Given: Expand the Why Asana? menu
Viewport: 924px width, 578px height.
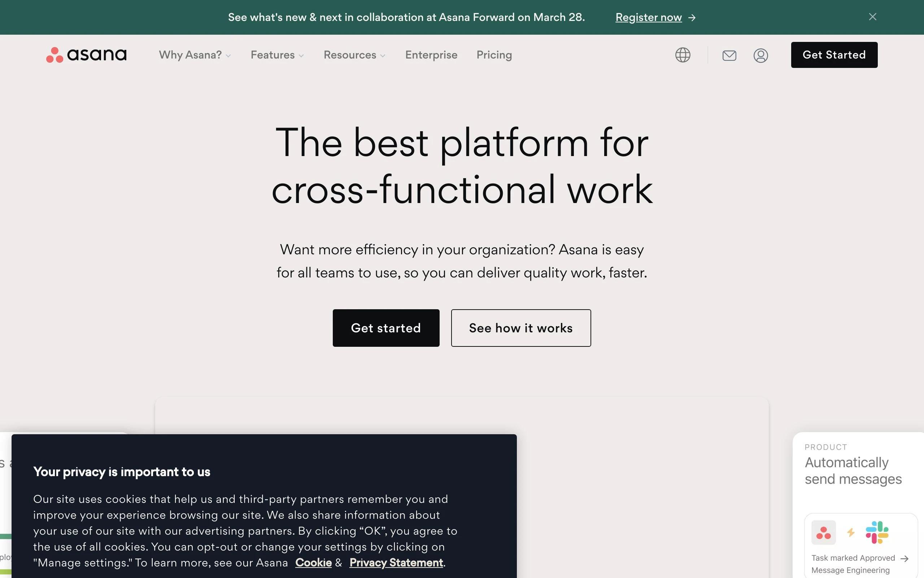Looking at the screenshot, I should (x=195, y=55).
